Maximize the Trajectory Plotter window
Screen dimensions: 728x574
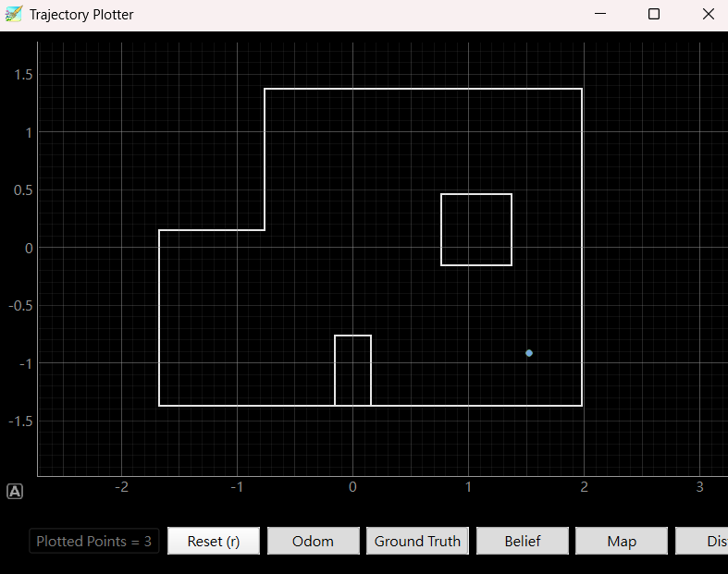(x=654, y=14)
